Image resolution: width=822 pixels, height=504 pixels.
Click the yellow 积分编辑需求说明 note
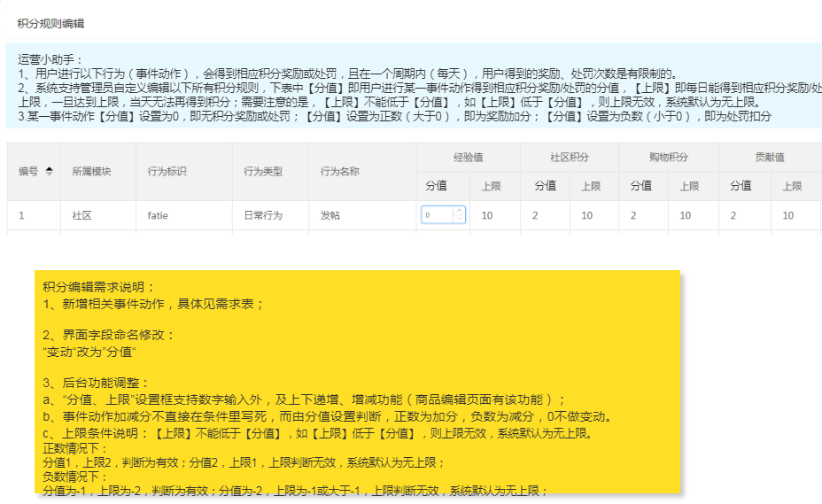pos(357,381)
